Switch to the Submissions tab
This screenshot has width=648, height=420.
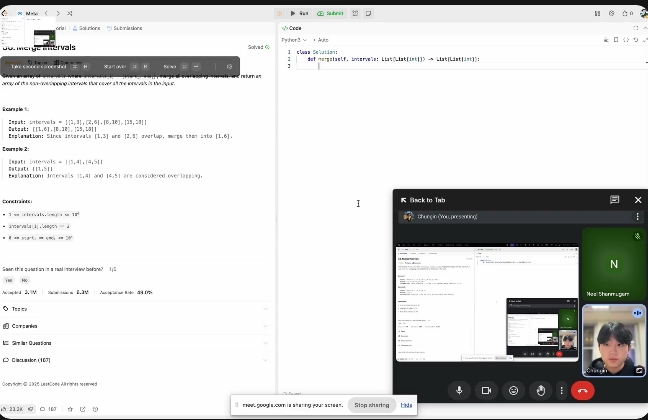(124, 28)
